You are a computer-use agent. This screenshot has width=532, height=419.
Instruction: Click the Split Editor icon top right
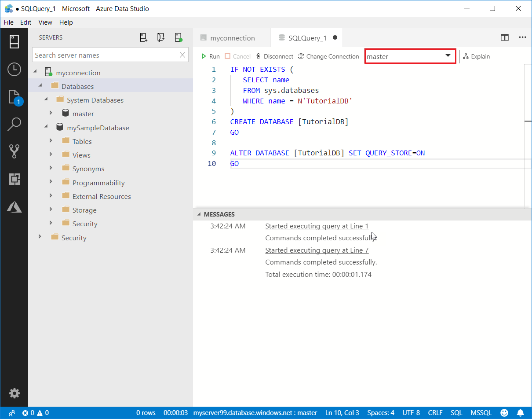(x=504, y=37)
